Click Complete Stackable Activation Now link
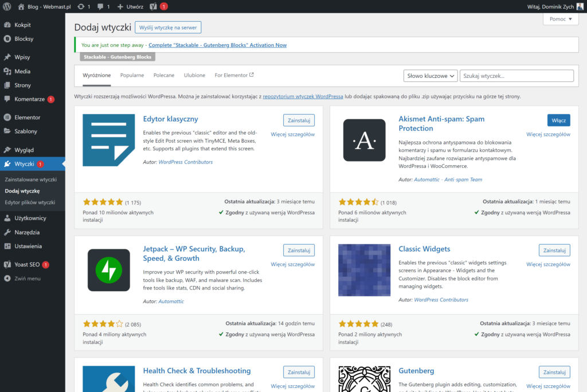This screenshot has width=587, height=392. click(x=217, y=45)
